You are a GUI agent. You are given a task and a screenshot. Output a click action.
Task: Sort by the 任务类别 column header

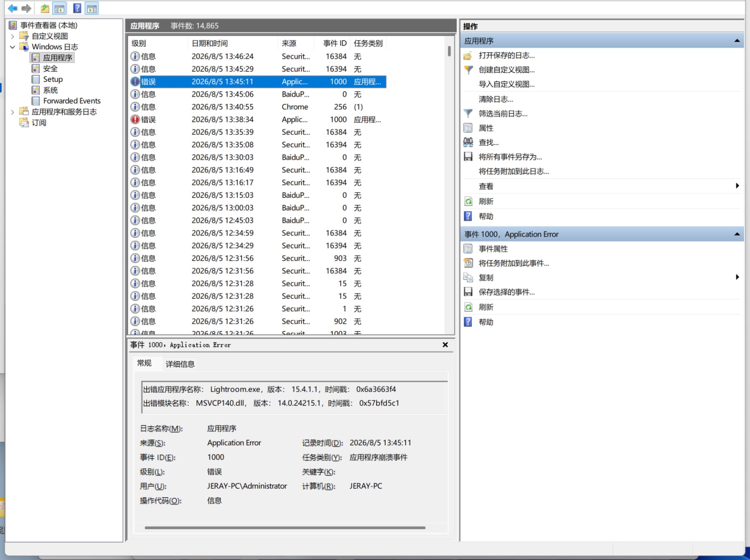368,43
